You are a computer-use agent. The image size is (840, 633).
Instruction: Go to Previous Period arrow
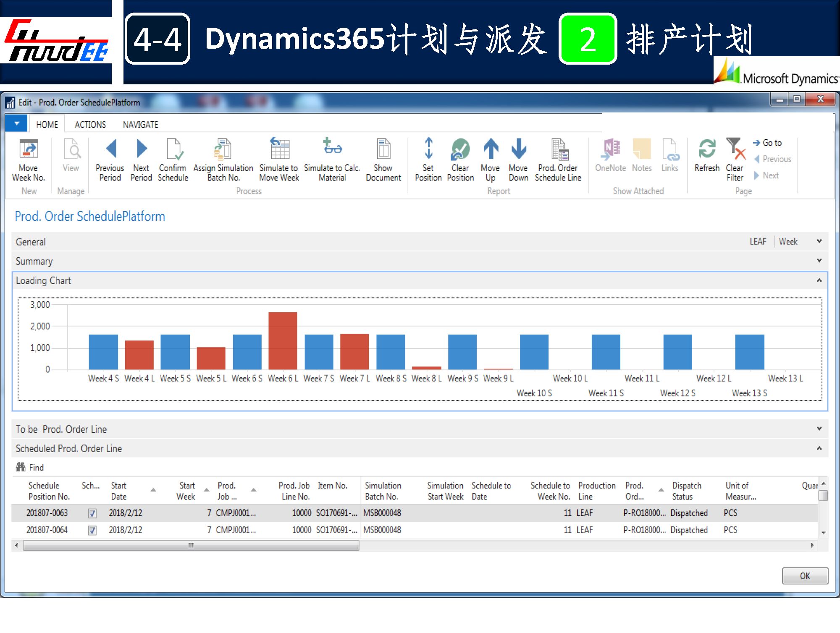pos(111,149)
